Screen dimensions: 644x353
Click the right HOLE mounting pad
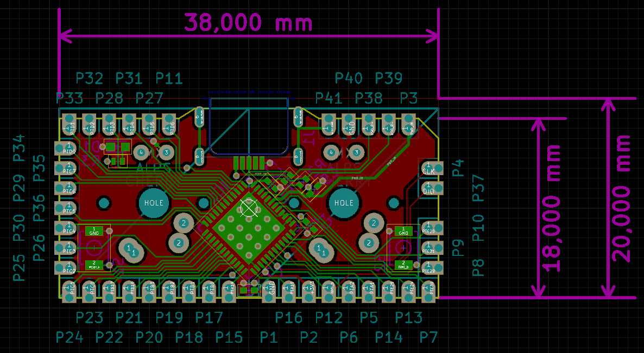pos(344,203)
